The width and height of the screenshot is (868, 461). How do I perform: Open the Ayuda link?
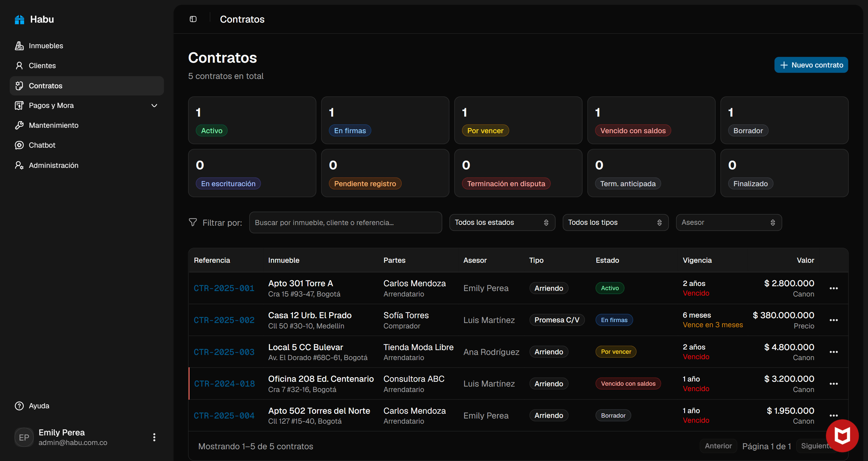point(87,406)
